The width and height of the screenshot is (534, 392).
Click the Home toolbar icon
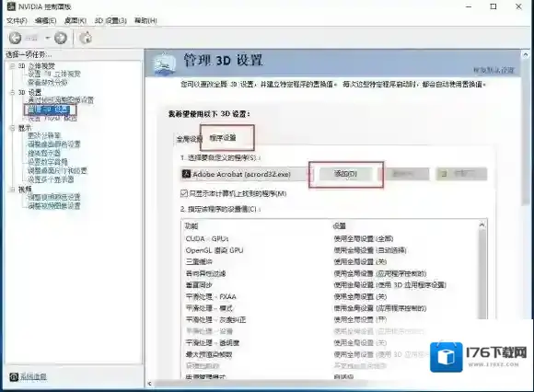click(x=86, y=38)
